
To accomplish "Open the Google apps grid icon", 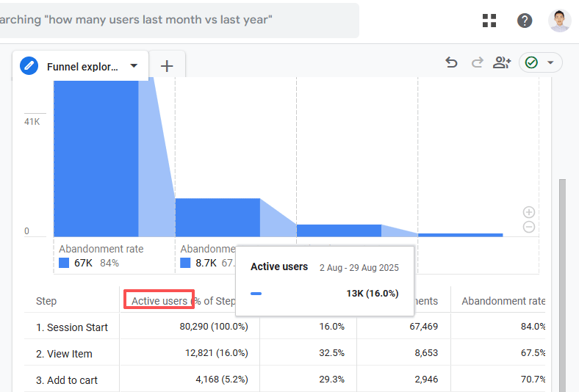I will click(x=489, y=21).
